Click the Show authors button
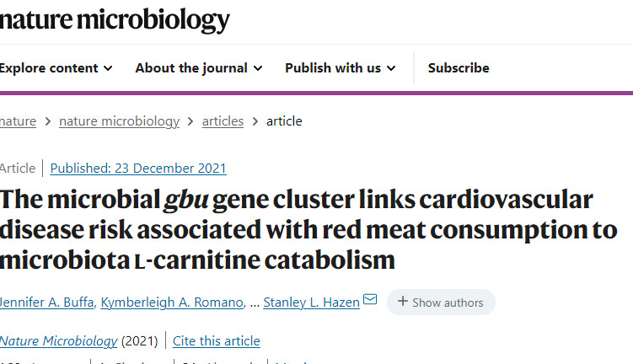 tap(441, 302)
